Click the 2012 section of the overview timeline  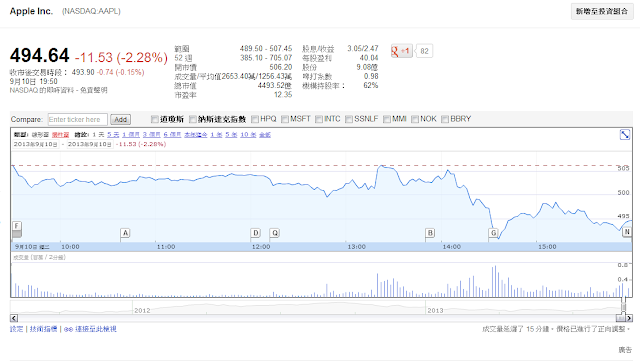(x=142, y=311)
